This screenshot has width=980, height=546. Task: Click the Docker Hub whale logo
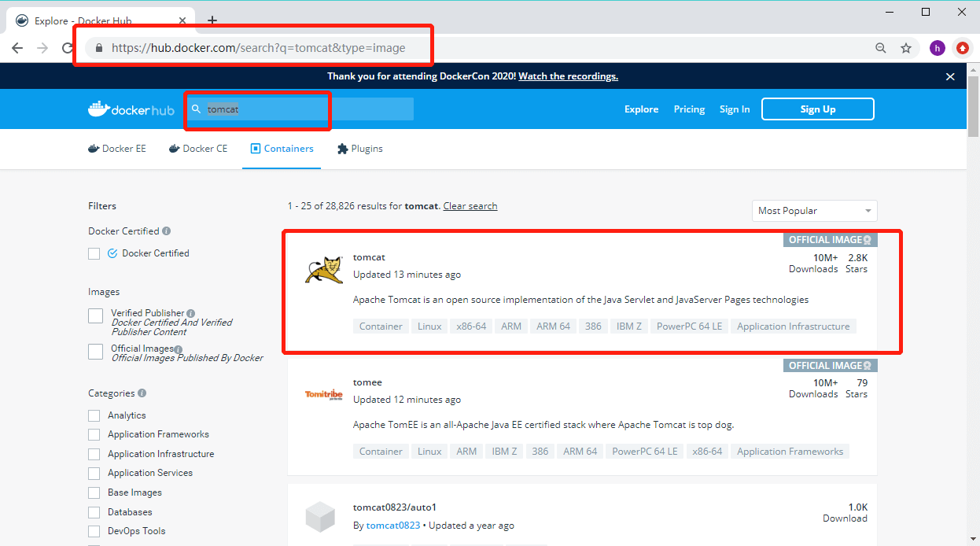coord(131,109)
